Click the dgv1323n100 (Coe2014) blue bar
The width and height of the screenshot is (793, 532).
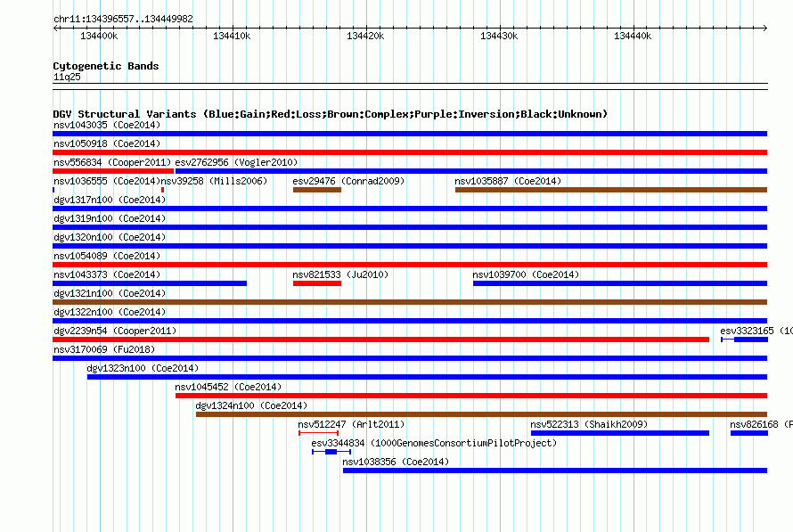pos(427,377)
